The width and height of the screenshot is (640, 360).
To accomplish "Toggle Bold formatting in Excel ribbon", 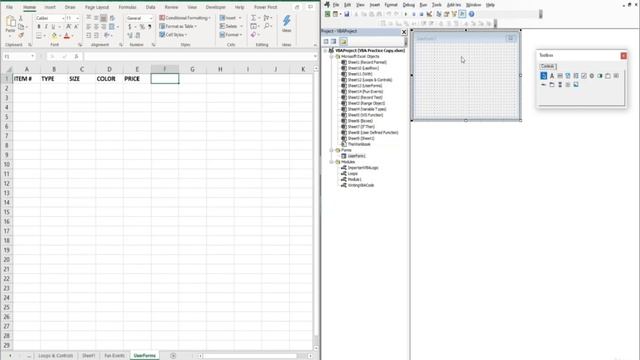I will [39, 27].
